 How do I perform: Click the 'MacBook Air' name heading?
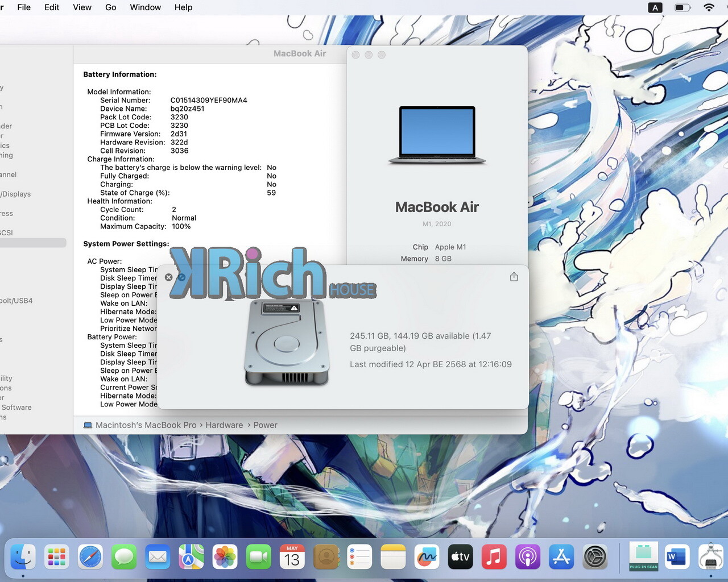(437, 207)
